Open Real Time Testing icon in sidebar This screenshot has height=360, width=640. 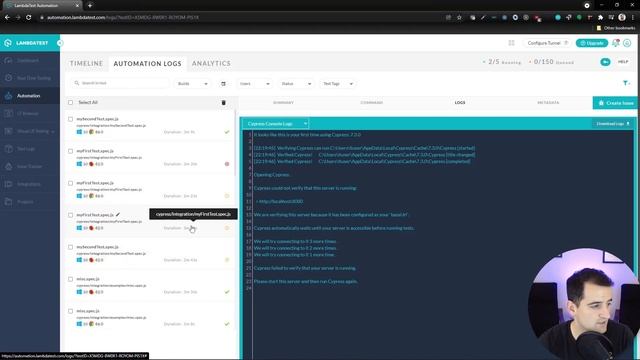pyautogui.click(x=9, y=78)
